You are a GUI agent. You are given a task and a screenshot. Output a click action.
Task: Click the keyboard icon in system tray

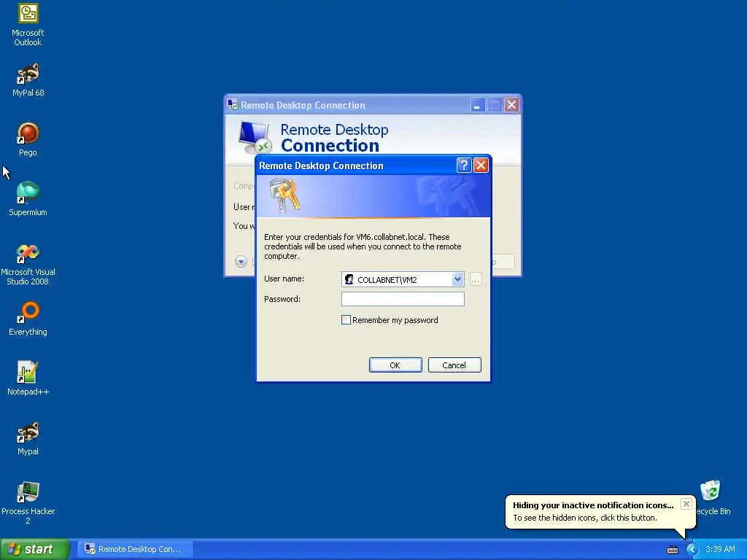click(672, 550)
